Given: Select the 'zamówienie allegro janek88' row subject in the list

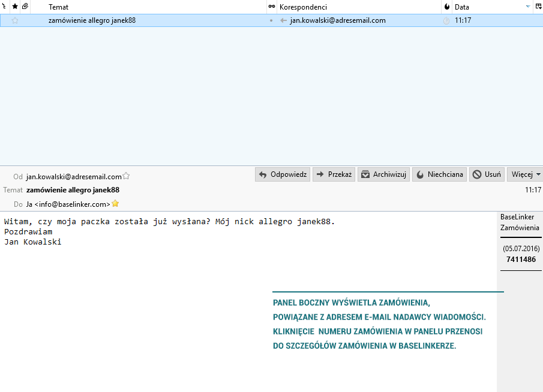Looking at the screenshot, I should tap(92, 20).
